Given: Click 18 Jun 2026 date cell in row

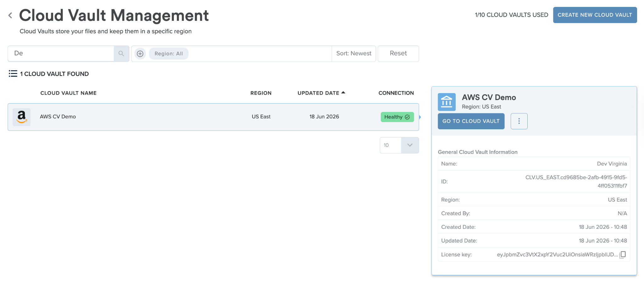Looking at the screenshot, I should coord(324,117).
